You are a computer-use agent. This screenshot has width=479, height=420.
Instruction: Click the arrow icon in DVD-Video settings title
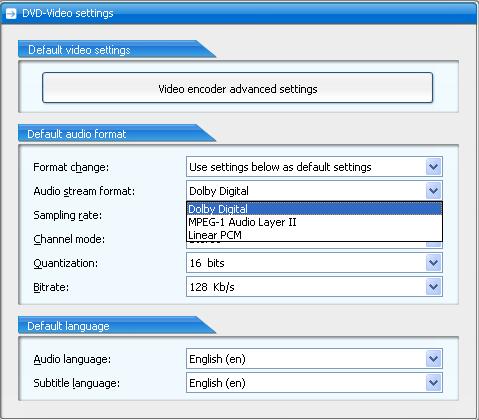11,13
